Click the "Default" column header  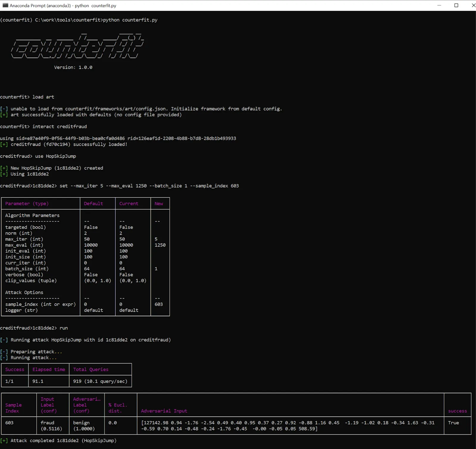pos(93,204)
